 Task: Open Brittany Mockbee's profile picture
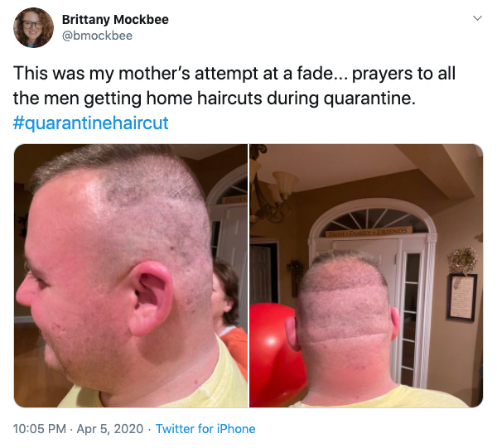click(x=33, y=27)
